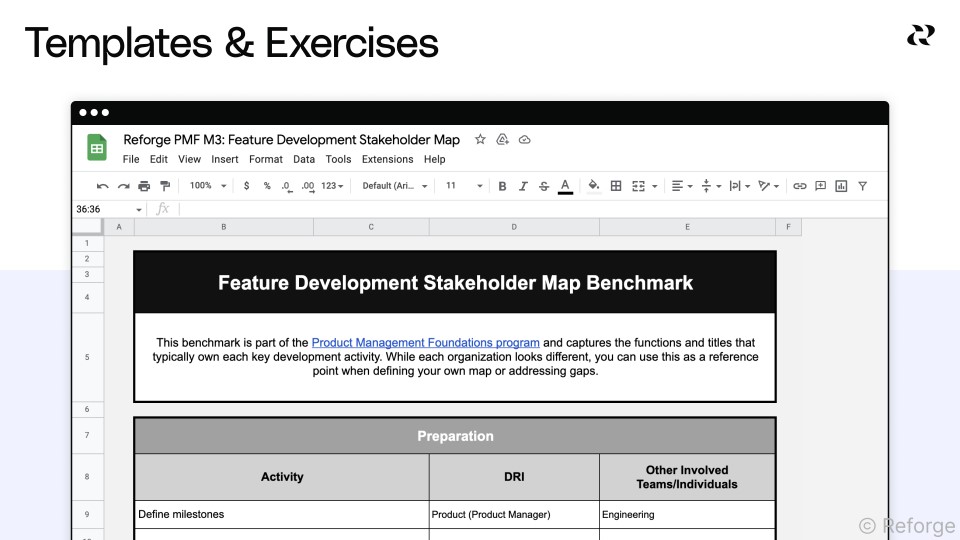
Task: Open the borders tool
Action: pyautogui.click(x=616, y=186)
